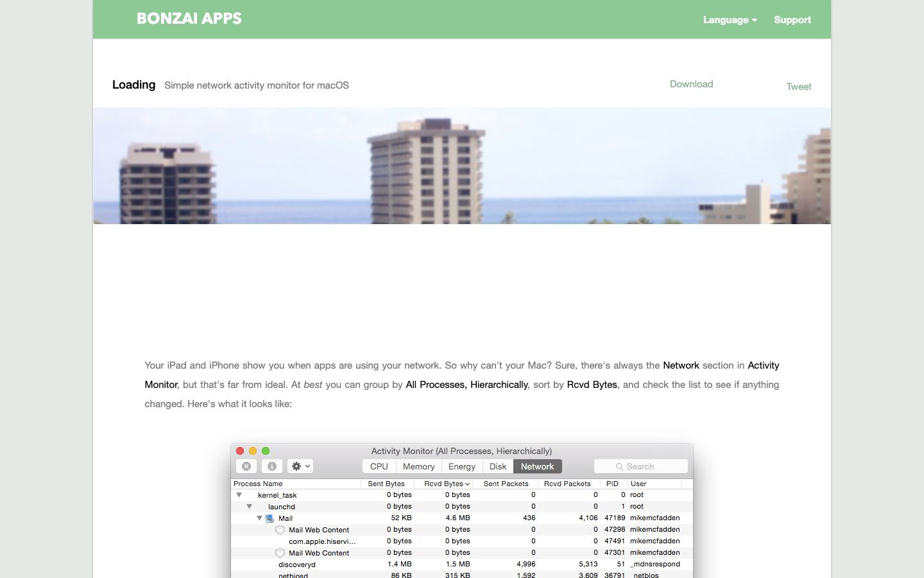The width and height of the screenshot is (924, 578).
Task: Collapse the kernel_task disclosure triangle
Action: [x=239, y=495]
